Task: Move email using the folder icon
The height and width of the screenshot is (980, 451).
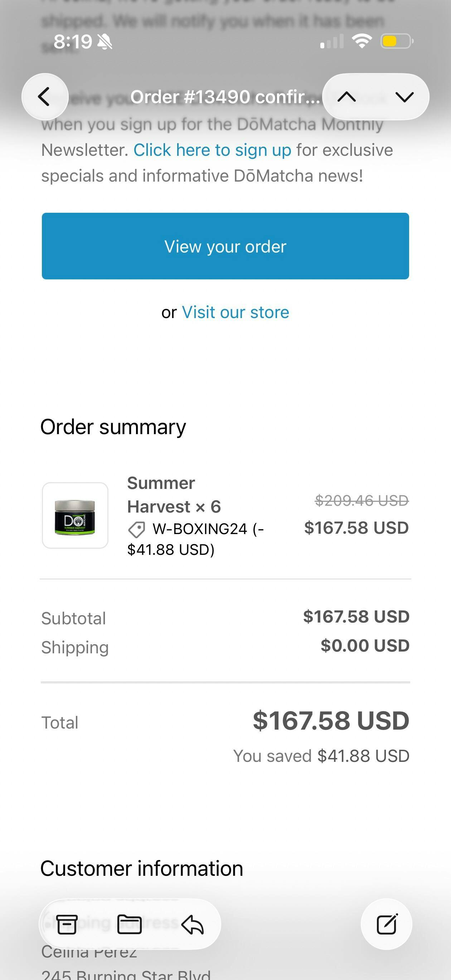Action: pos(130,924)
